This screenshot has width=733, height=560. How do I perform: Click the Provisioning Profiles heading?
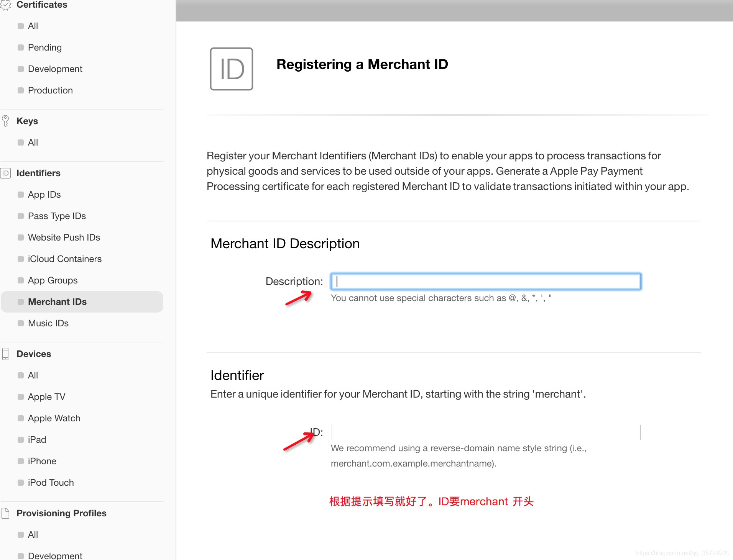[61, 513]
